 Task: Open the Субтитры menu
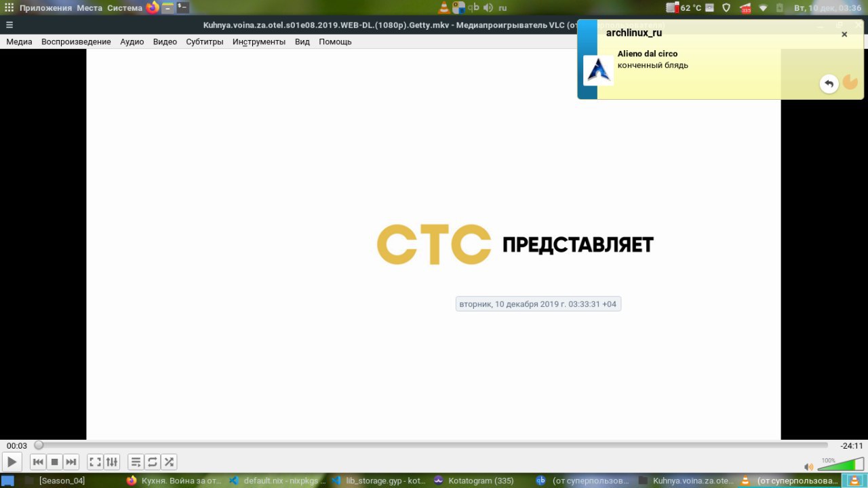pyautogui.click(x=205, y=41)
